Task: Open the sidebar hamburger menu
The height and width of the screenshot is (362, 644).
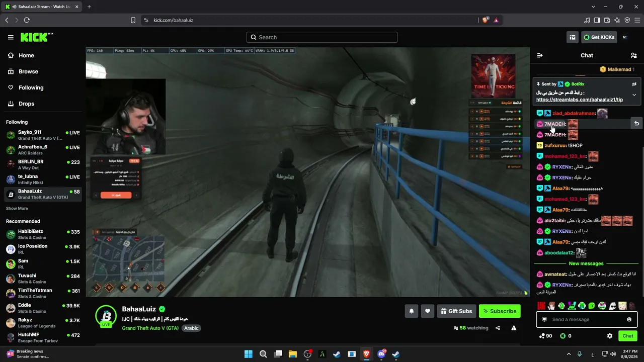Action: coord(11,37)
